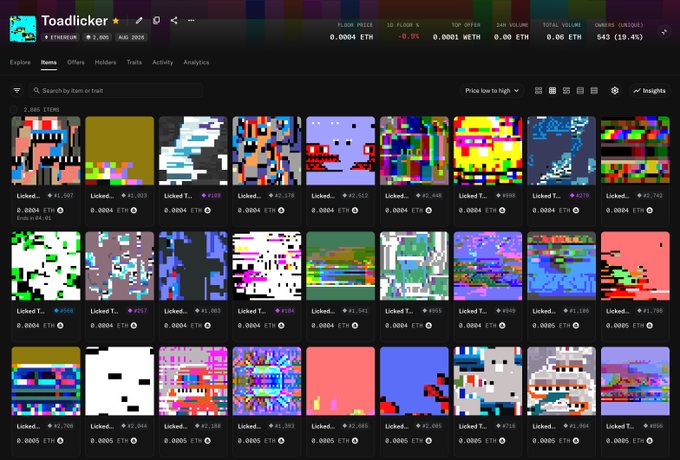Open the Analytics tab
This screenshot has width=680, height=460.
tap(196, 62)
